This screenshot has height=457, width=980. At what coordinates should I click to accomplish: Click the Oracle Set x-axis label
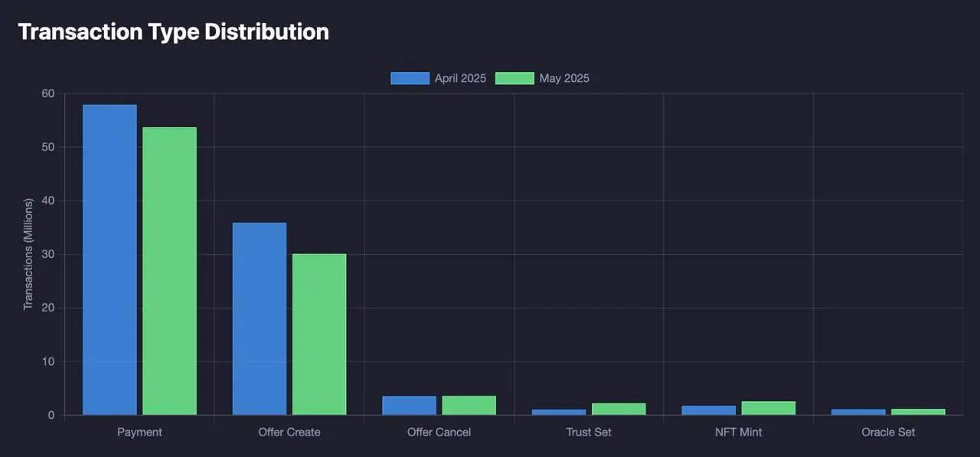point(888,433)
